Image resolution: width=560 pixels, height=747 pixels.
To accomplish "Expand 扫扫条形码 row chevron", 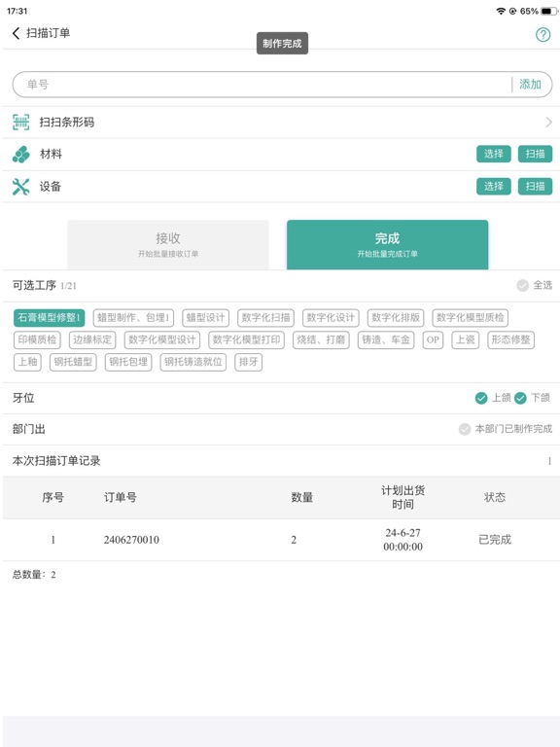I will (548, 123).
